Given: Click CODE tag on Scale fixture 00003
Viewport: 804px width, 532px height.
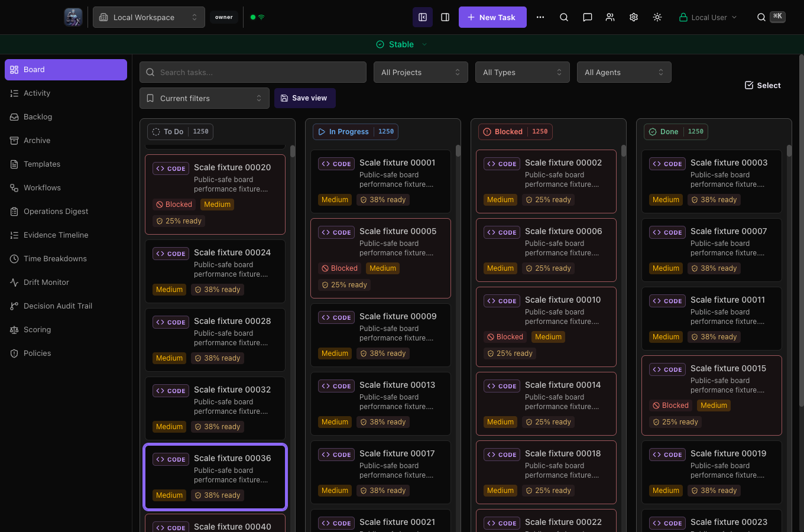Looking at the screenshot, I should pyautogui.click(x=667, y=164).
